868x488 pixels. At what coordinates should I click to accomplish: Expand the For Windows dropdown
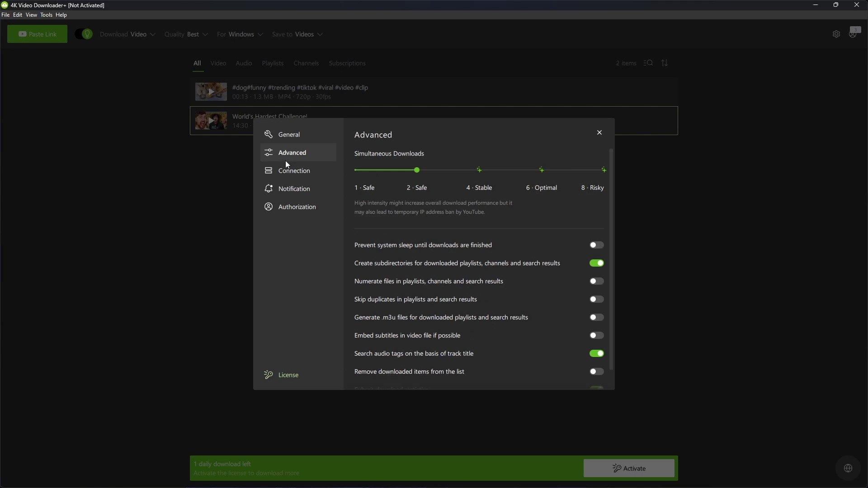click(x=240, y=34)
